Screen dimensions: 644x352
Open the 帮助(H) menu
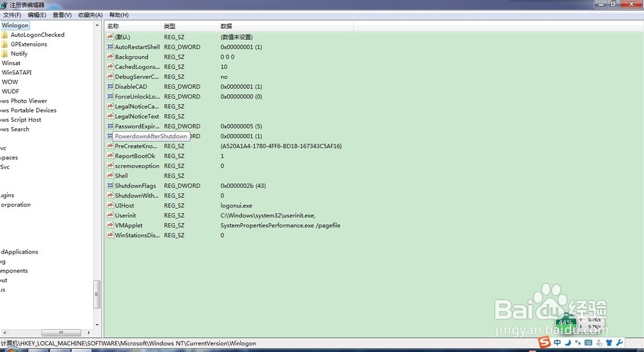coord(118,15)
